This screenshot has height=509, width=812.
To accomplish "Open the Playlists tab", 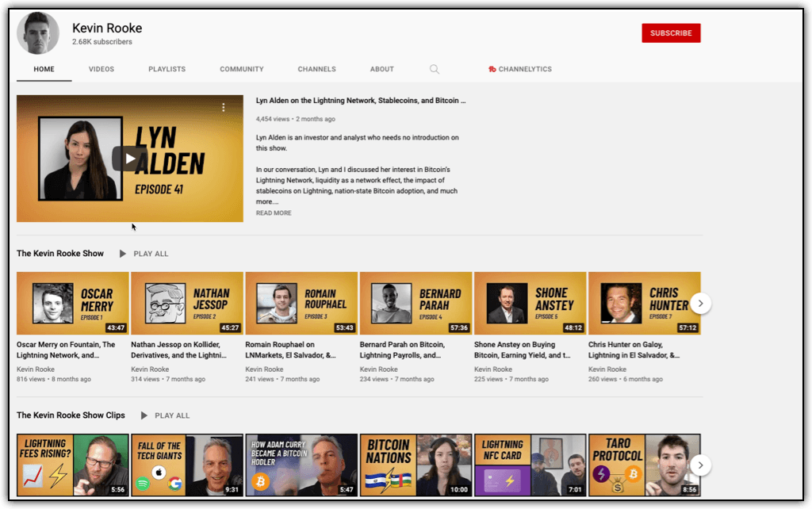I will (167, 70).
